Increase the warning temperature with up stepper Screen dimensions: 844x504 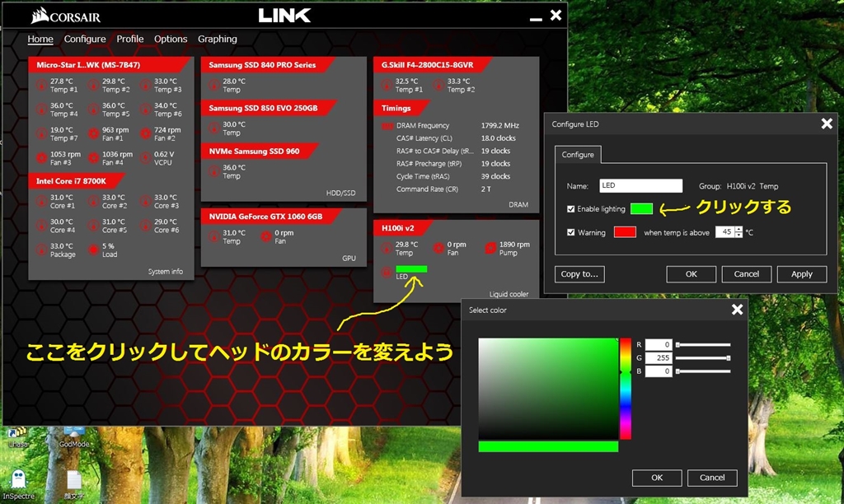[x=738, y=229]
